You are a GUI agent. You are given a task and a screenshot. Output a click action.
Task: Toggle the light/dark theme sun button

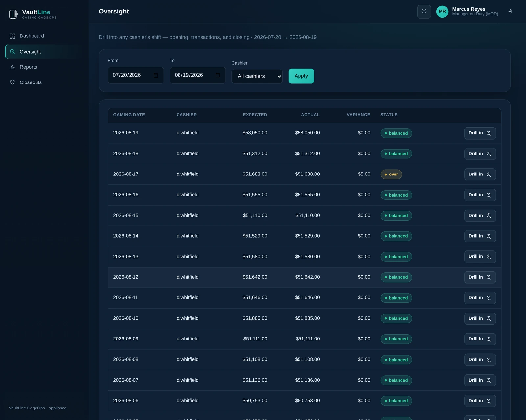424,12
